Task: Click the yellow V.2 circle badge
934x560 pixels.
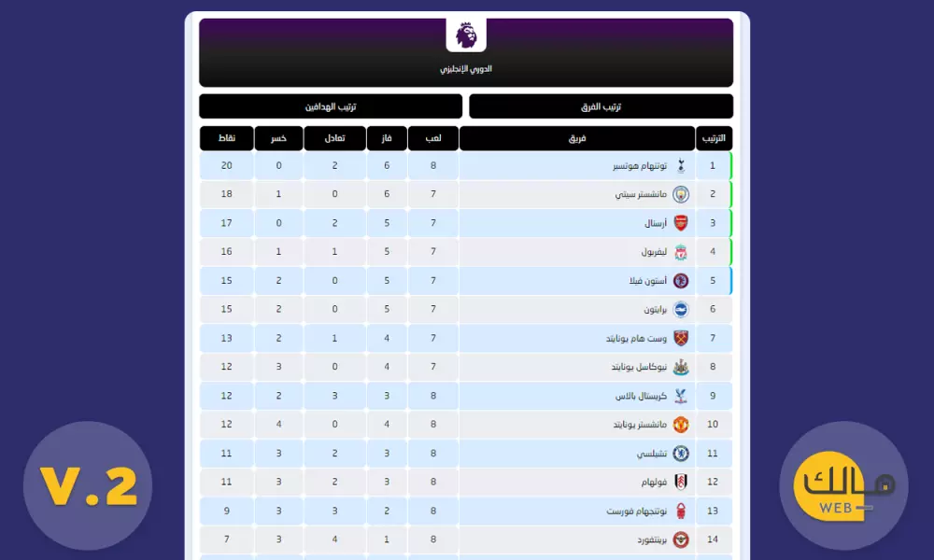Action: point(88,485)
